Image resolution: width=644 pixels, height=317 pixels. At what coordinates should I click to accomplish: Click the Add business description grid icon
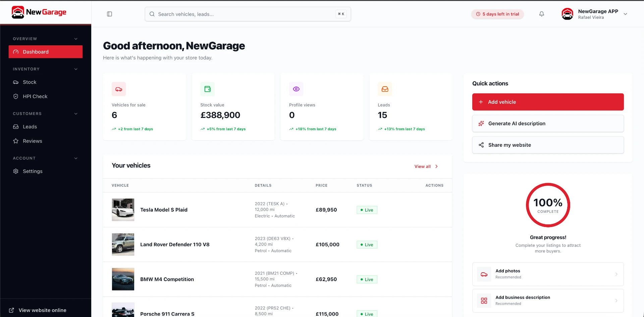[x=484, y=301]
